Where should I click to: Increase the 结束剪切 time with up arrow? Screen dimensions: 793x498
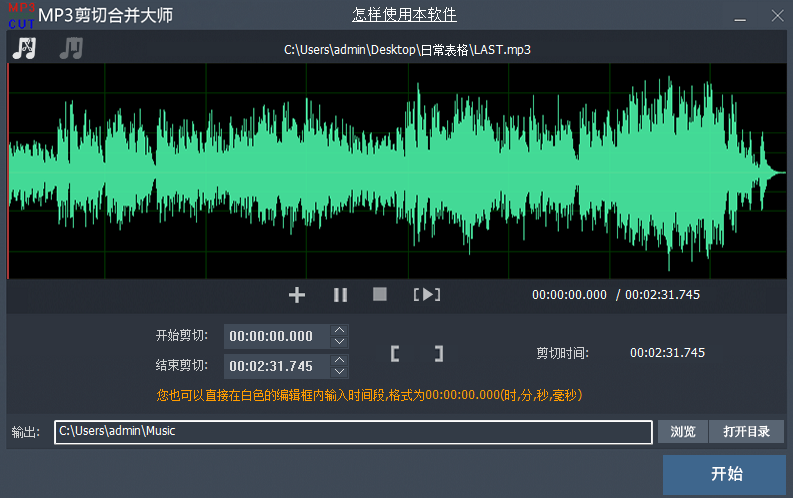tap(340, 360)
